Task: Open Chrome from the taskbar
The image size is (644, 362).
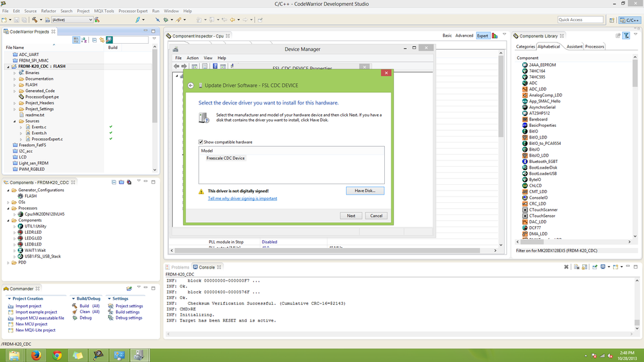Action: [x=57, y=355]
